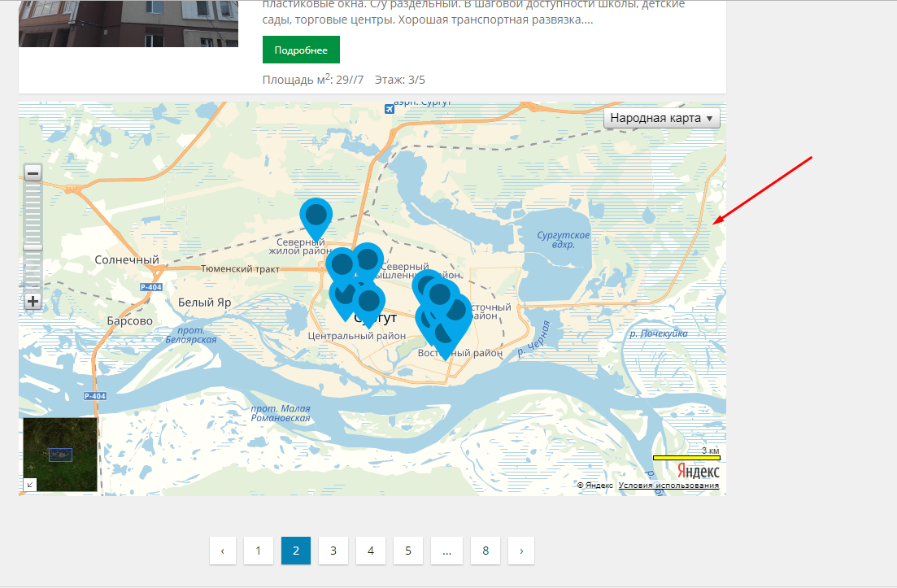The height and width of the screenshot is (588, 897).
Task: Click current page 2 in pagination
Action: [x=296, y=551]
